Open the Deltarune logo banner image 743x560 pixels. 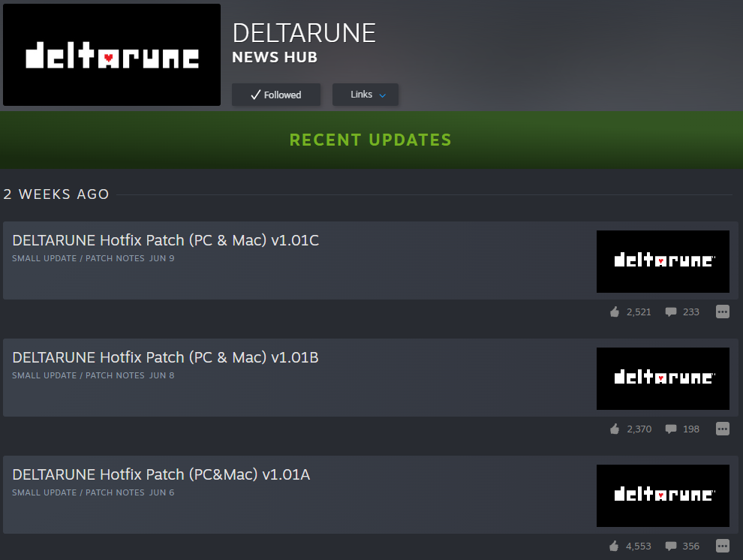point(112,55)
